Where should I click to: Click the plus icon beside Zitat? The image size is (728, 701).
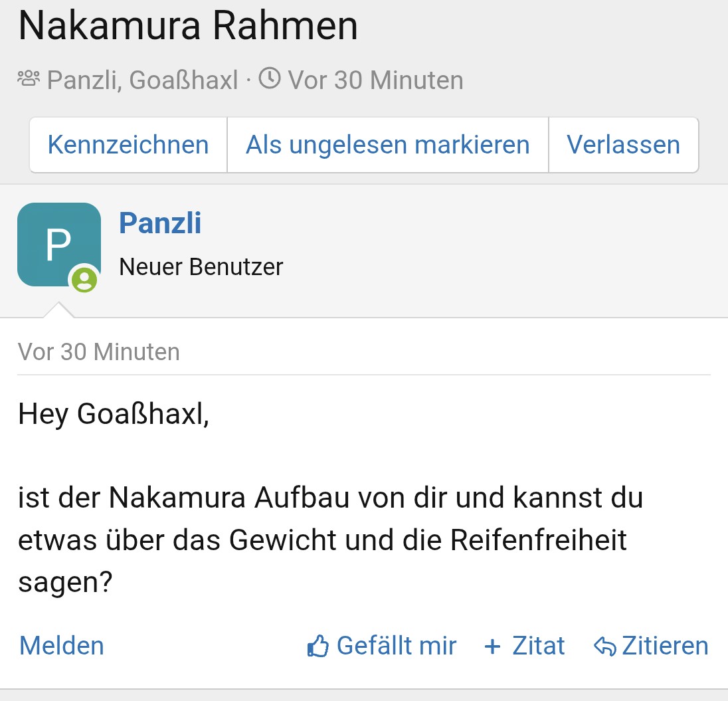(x=492, y=647)
